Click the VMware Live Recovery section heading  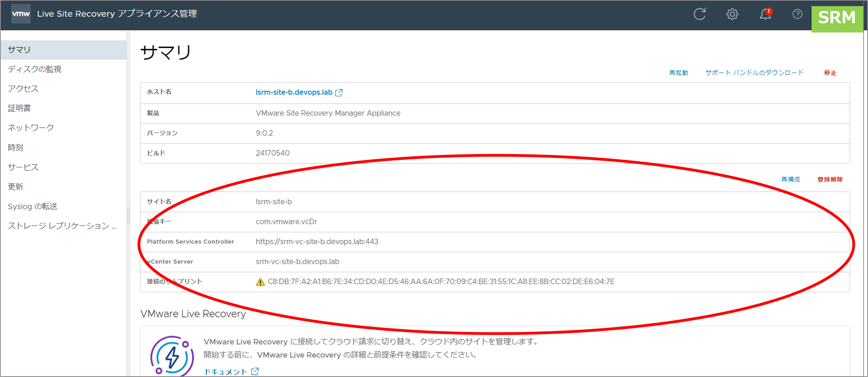(x=193, y=314)
